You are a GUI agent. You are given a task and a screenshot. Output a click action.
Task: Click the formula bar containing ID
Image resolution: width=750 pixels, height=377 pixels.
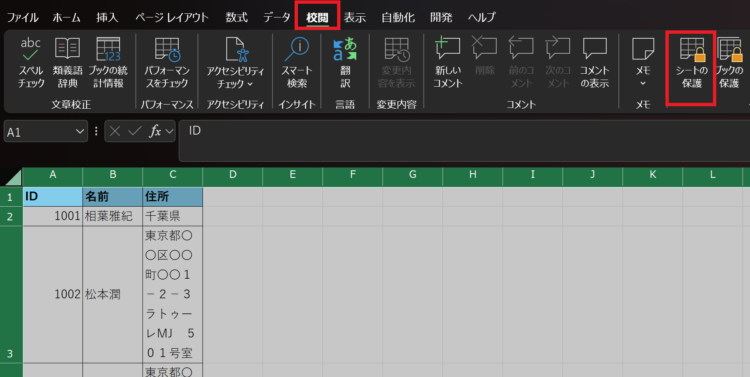464,141
